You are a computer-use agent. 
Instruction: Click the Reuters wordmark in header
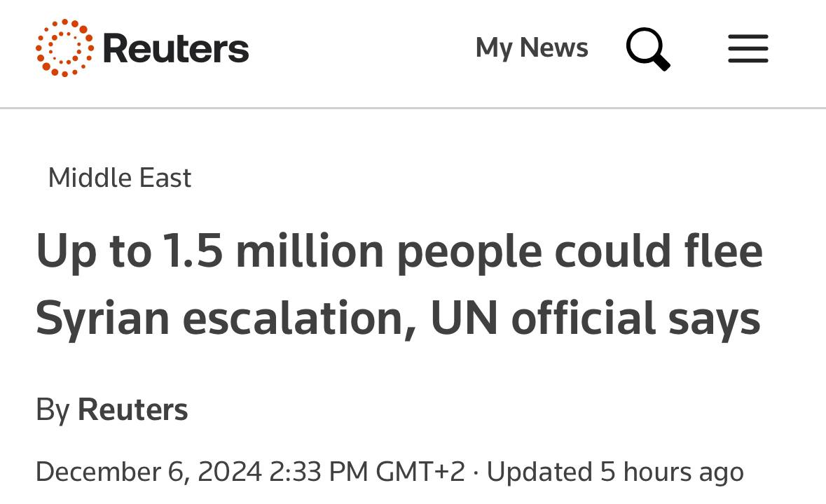point(175,48)
